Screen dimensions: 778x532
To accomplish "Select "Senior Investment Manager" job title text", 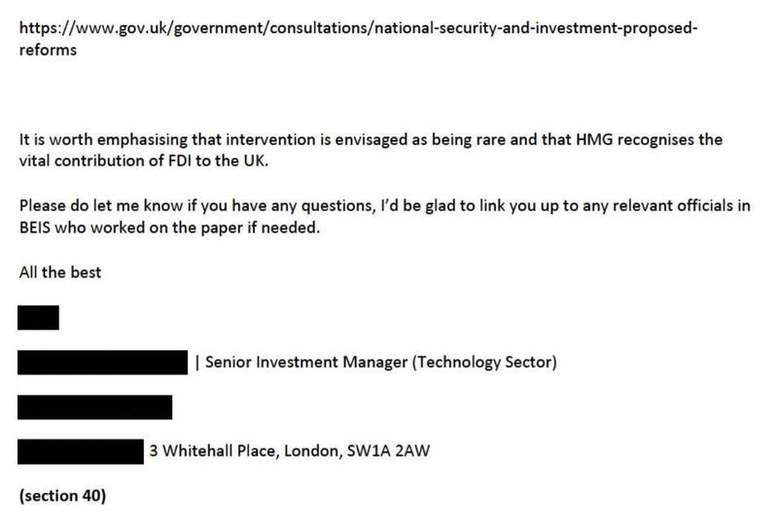I will click(x=306, y=362).
